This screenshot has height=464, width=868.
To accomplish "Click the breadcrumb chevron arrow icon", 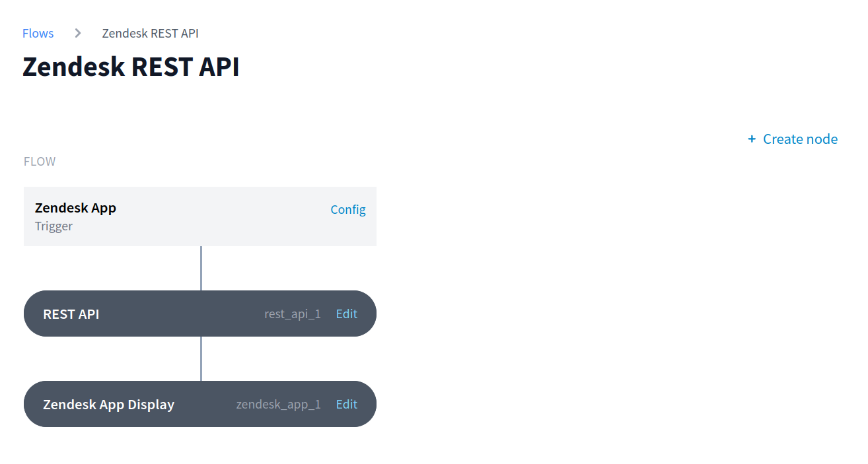I will (77, 32).
